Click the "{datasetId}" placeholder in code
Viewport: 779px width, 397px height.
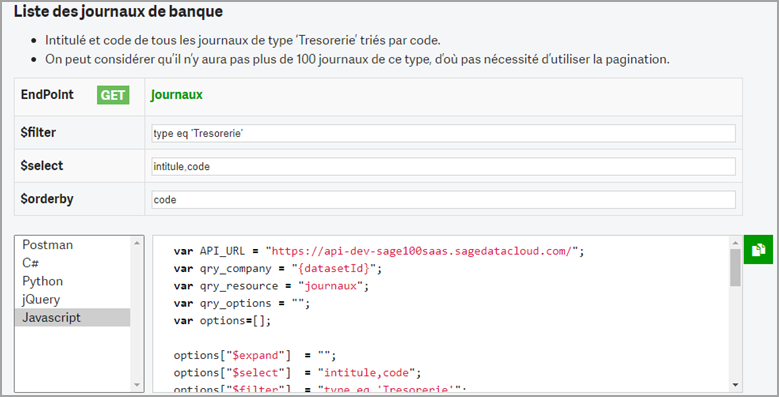pyautogui.click(x=334, y=269)
